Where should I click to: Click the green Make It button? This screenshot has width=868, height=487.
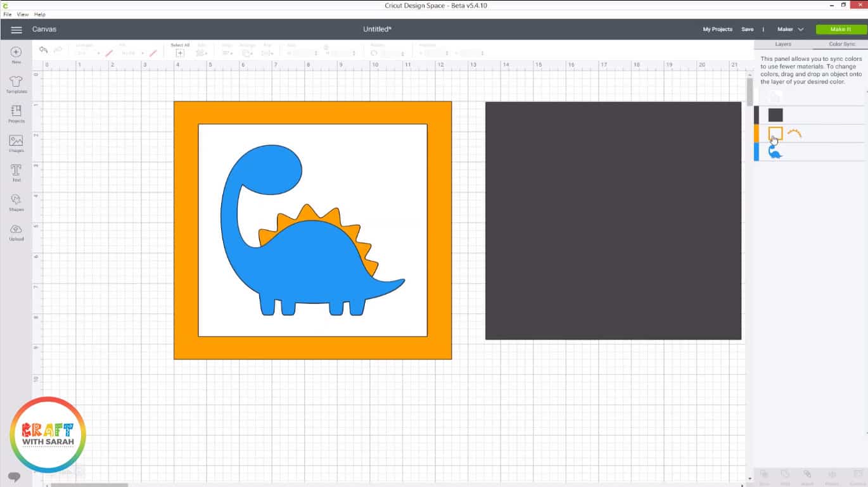click(841, 30)
